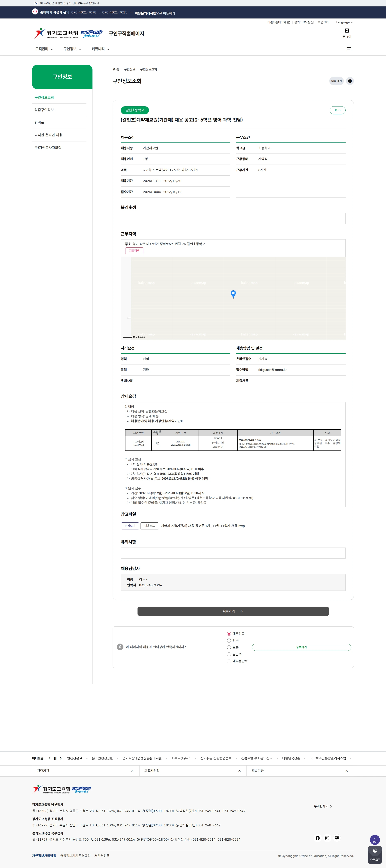The image size is (386, 868).
Task: Select the 보통 radio option
Action: click(x=229, y=647)
